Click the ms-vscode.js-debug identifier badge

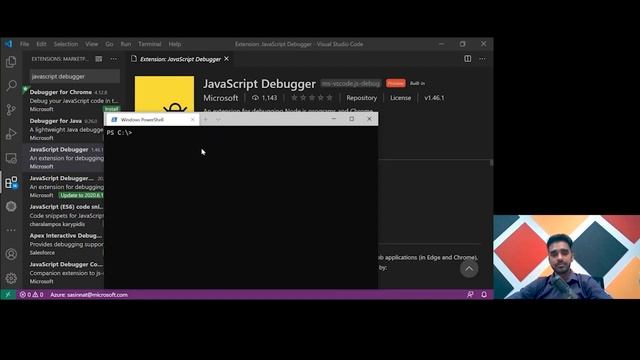(351, 83)
